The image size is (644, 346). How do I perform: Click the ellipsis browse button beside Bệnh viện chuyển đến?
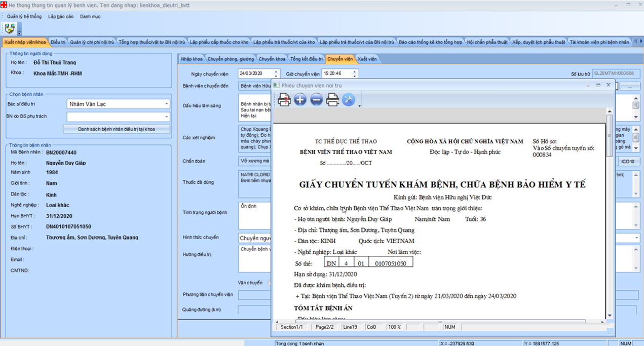pyautogui.click(x=630, y=86)
